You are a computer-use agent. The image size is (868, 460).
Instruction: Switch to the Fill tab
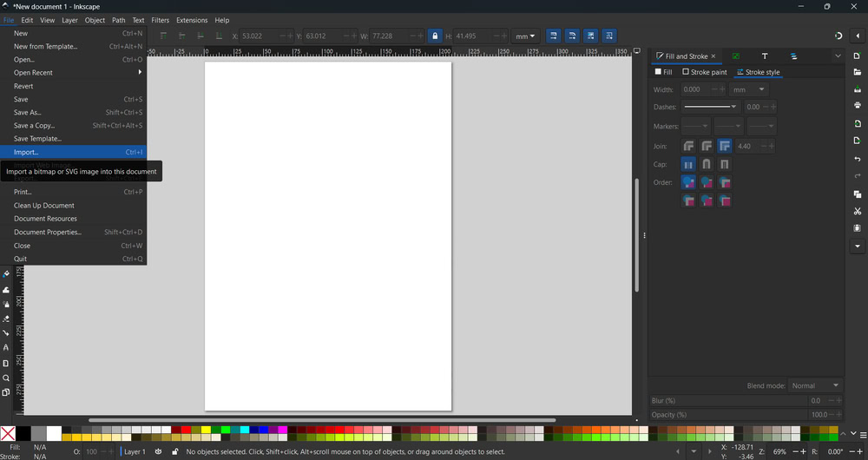[x=663, y=72]
